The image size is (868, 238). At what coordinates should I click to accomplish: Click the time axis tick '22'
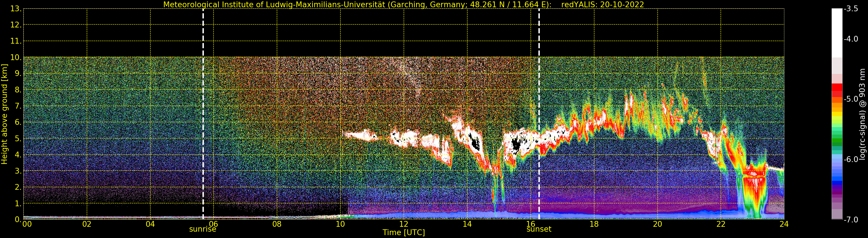(x=721, y=224)
